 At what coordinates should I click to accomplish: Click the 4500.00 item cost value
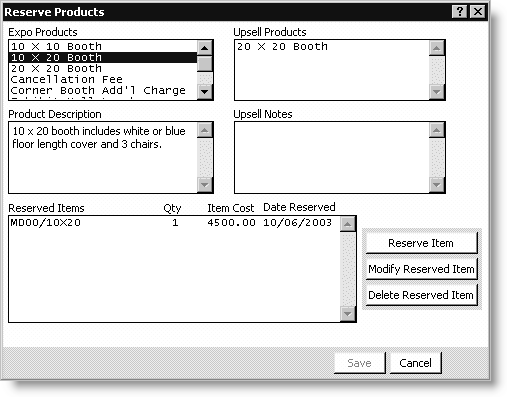coord(231,223)
